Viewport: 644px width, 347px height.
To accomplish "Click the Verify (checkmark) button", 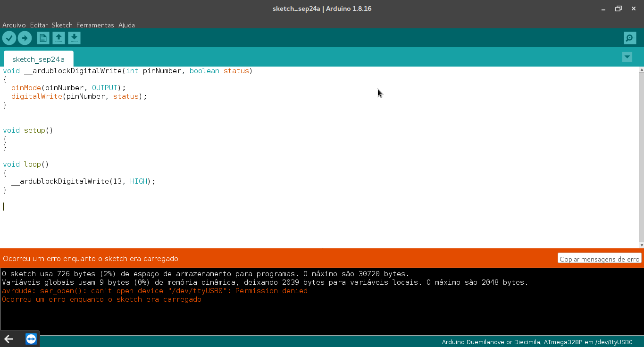I will (9, 38).
